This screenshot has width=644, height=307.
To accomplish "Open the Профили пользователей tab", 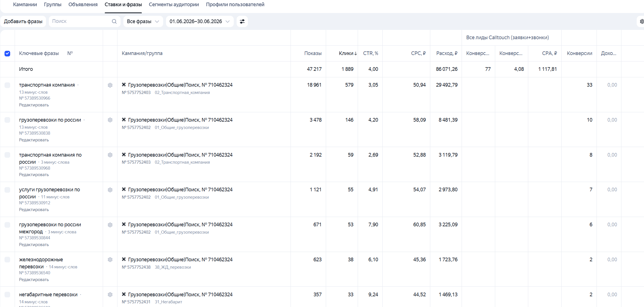I will click(235, 5).
